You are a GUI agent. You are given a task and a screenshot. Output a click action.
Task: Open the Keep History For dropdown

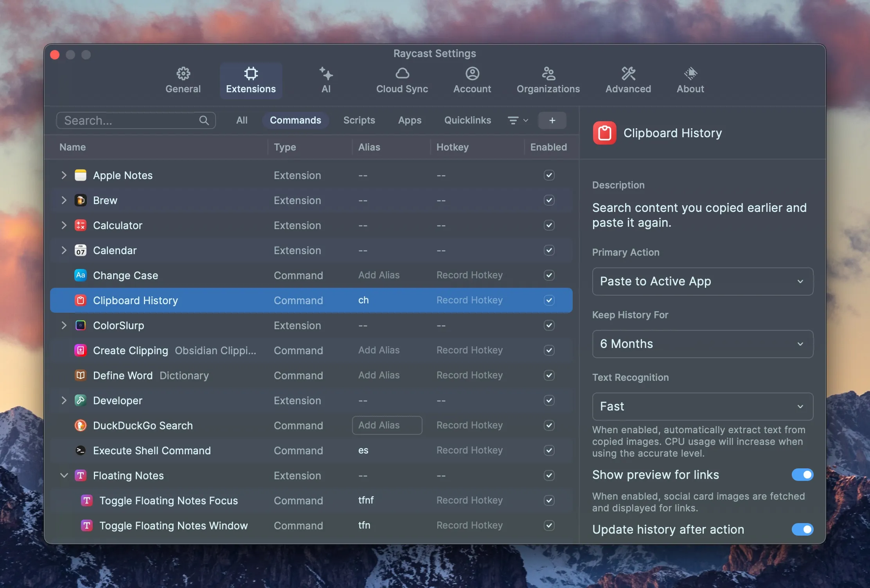pos(702,344)
